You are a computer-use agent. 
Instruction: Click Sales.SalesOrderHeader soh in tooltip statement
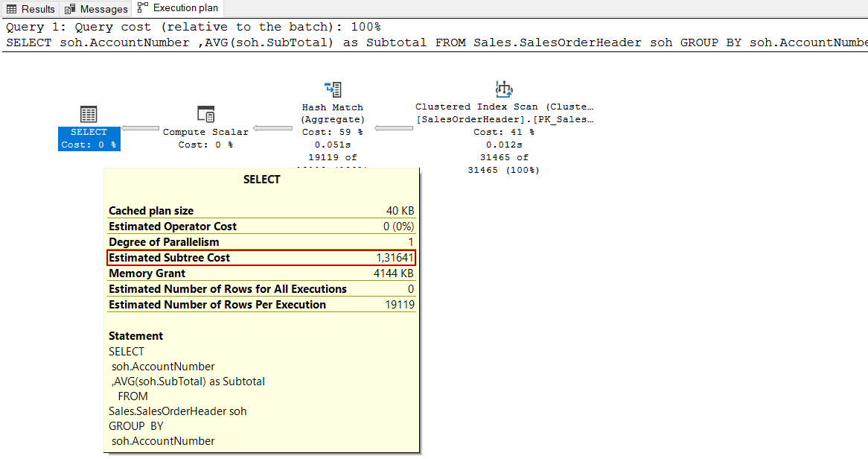[x=178, y=411]
